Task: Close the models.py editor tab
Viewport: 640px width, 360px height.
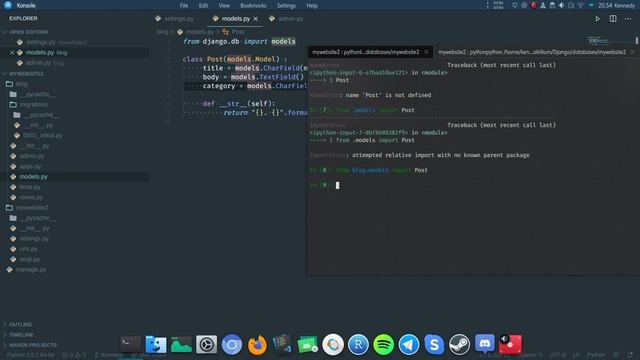Action: pos(256,19)
